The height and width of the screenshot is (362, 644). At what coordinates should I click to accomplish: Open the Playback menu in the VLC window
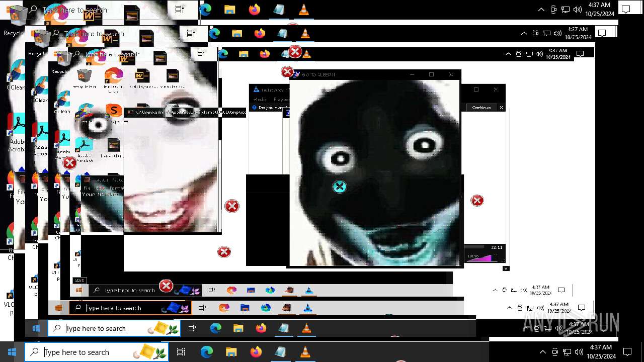pyautogui.click(x=281, y=99)
